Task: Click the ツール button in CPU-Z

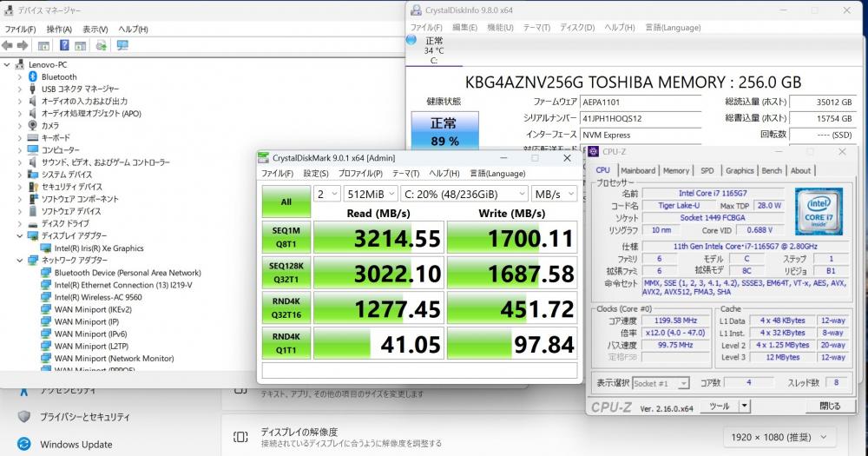Action: pyautogui.click(x=719, y=406)
